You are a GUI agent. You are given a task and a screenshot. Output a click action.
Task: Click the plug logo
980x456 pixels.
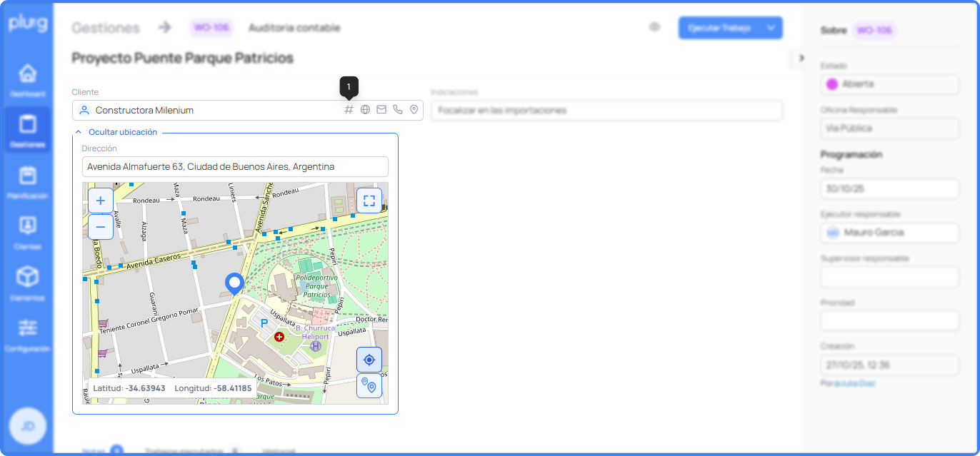pyautogui.click(x=27, y=24)
